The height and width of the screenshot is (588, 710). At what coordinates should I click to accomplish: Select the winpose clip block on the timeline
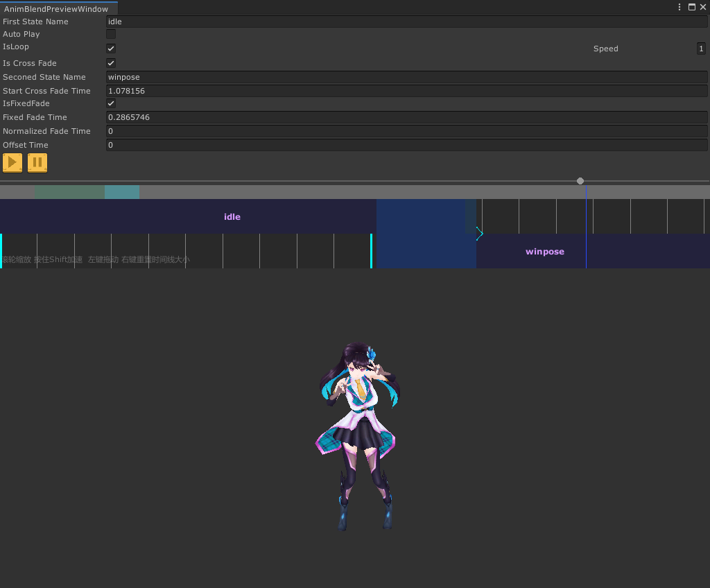coord(544,251)
